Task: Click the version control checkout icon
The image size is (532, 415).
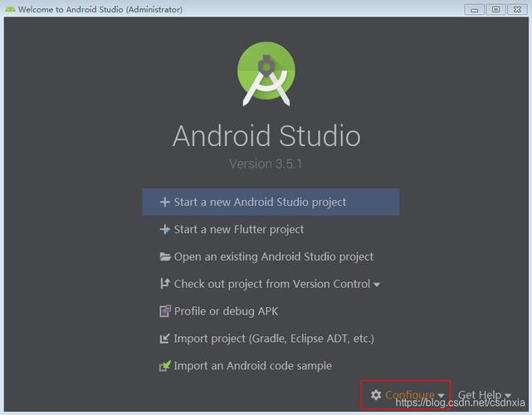Action: (x=165, y=284)
